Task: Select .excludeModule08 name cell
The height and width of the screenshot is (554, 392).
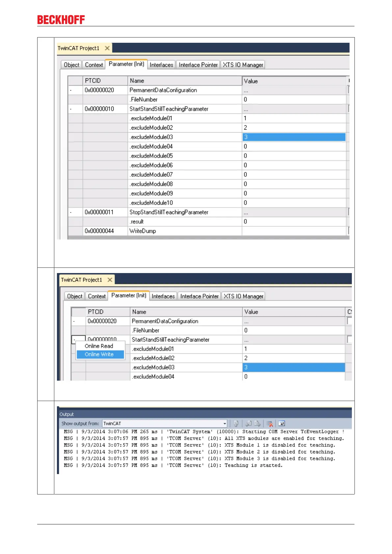Action: (x=185, y=184)
